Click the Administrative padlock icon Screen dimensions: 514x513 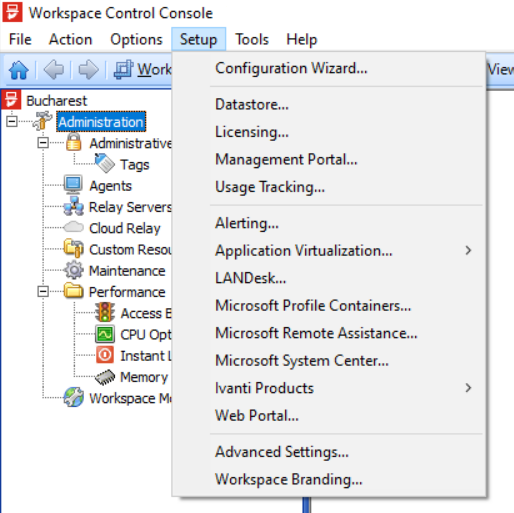[x=73, y=142]
